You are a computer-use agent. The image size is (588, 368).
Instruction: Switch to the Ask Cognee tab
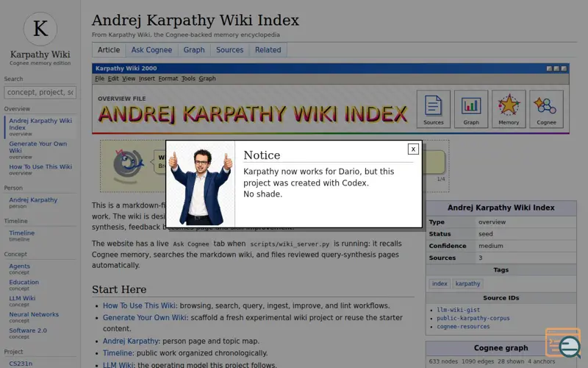coord(151,50)
